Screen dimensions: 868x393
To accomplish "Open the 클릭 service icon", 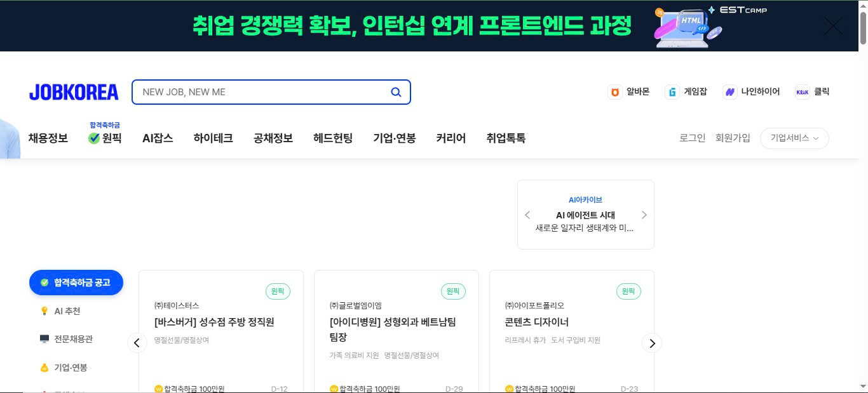I will [x=803, y=92].
